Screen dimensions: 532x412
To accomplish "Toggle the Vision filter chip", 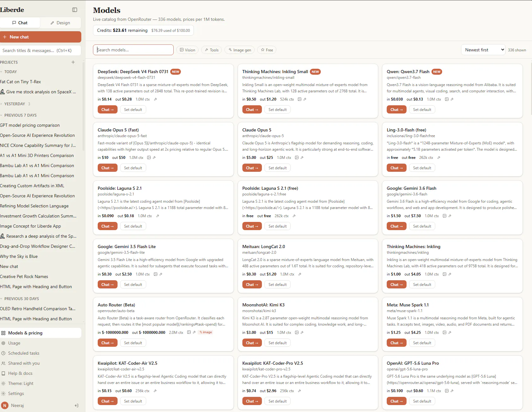I will [x=187, y=50].
